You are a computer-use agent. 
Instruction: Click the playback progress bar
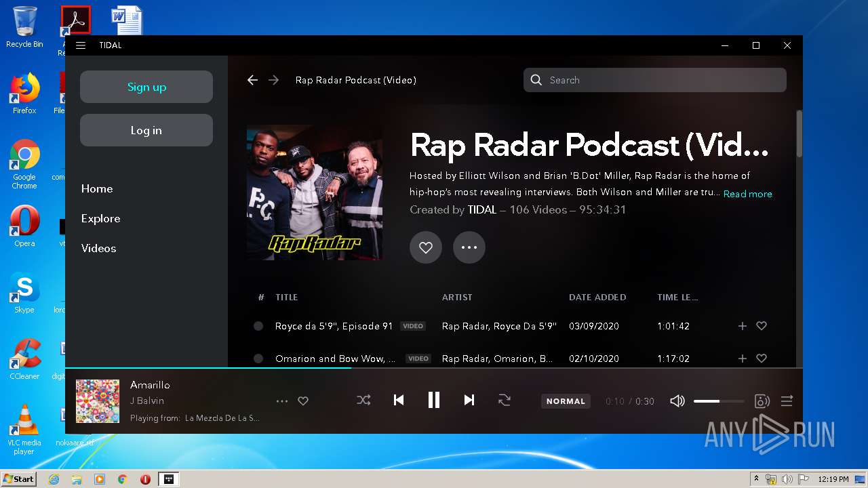pyautogui.click(x=434, y=368)
